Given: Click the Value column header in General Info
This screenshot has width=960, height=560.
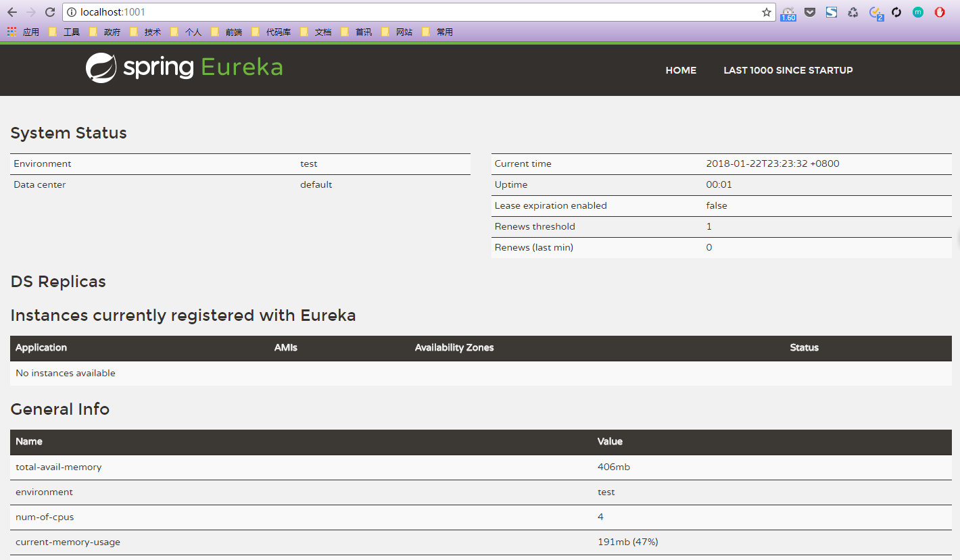Looking at the screenshot, I should 610,442.
